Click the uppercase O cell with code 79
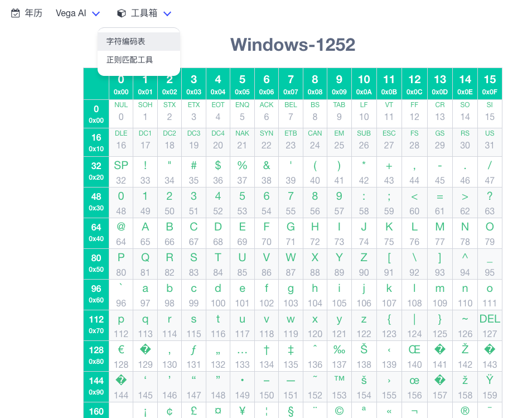The width and height of the screenshot is (532, 418). [490, 233]
